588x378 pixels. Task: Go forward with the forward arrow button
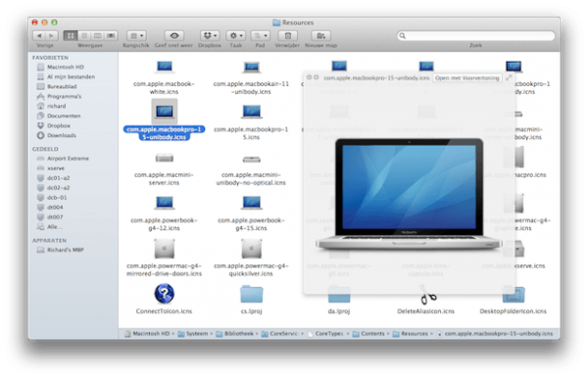pyautogui.click(x=52, y=35)
